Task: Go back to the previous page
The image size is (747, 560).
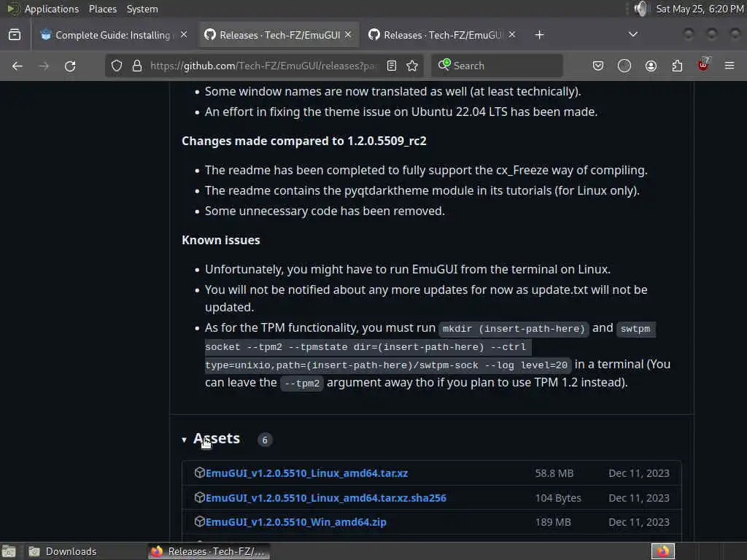Action: click(18, 66)
